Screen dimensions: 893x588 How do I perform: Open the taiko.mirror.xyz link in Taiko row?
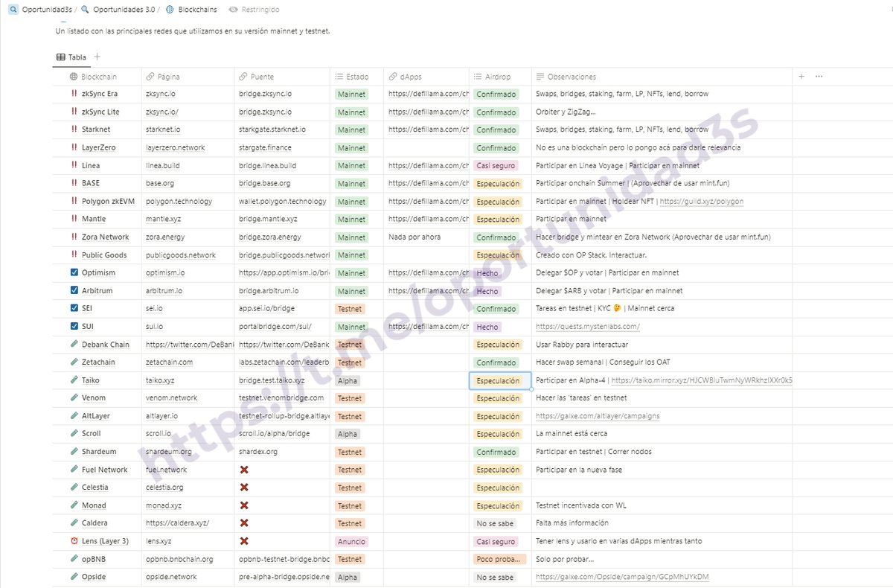point(702,380)
